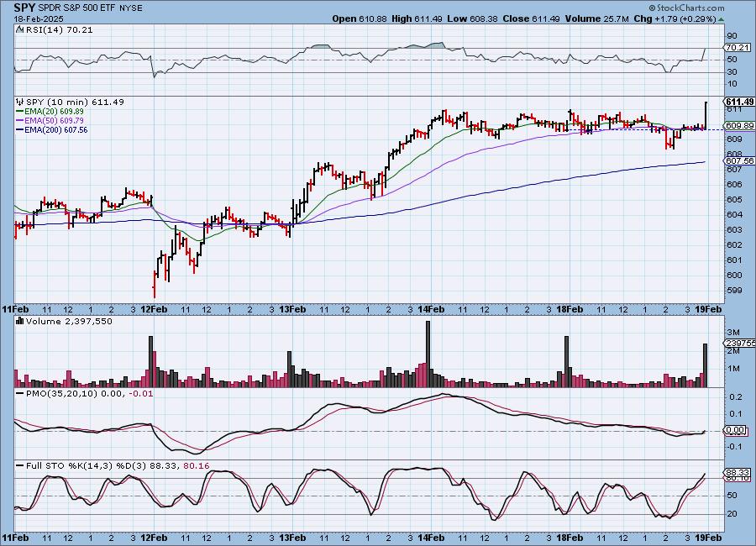The height and width of the screenshot is (546, 756).
Task: Click the SPDR S&P 500 ETF name
Action: click(76, 8)
